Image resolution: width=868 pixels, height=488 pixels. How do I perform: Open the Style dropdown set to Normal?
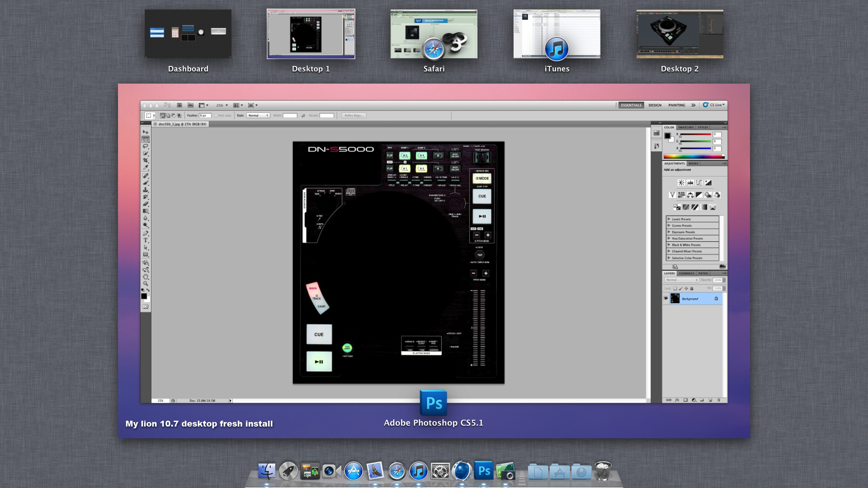pyautogui.click(x=258, y=115)
